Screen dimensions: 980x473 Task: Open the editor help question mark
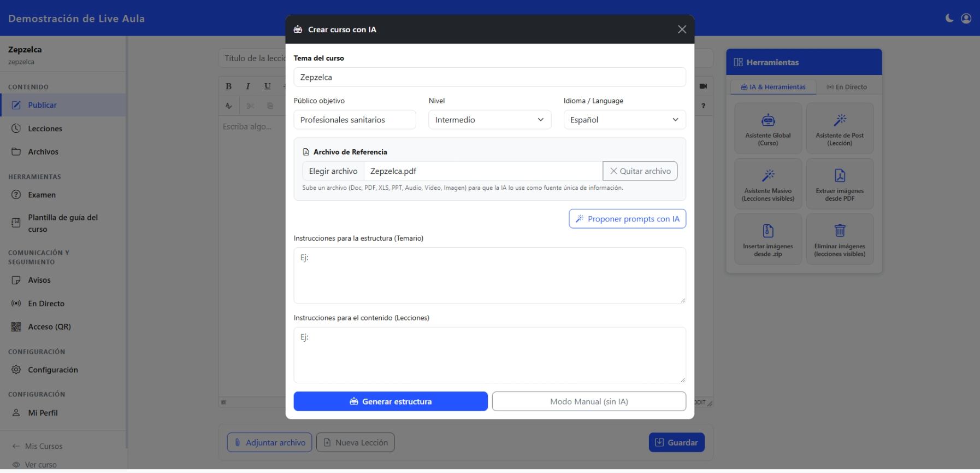[x=703, y=106]
